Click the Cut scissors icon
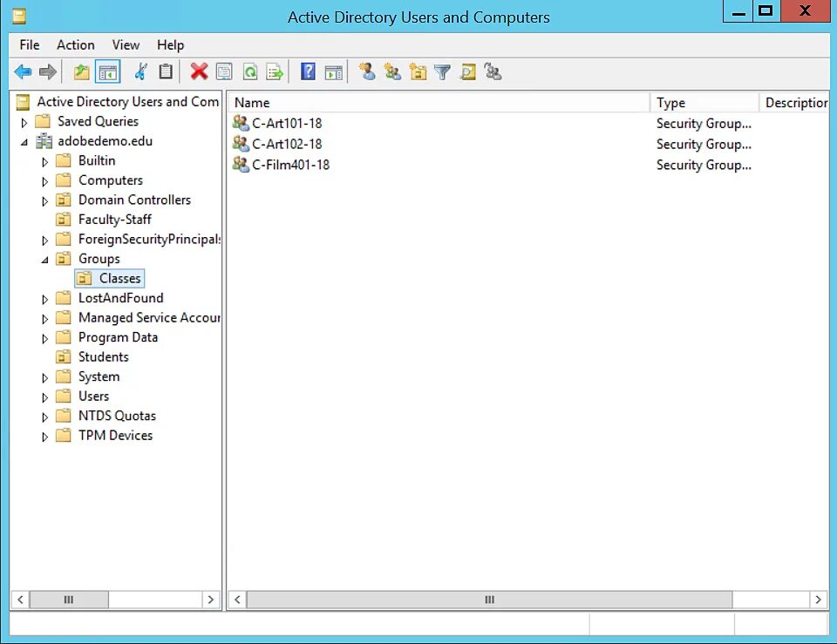This screenshot has height=644, width=837. click(x=141, y=71)
